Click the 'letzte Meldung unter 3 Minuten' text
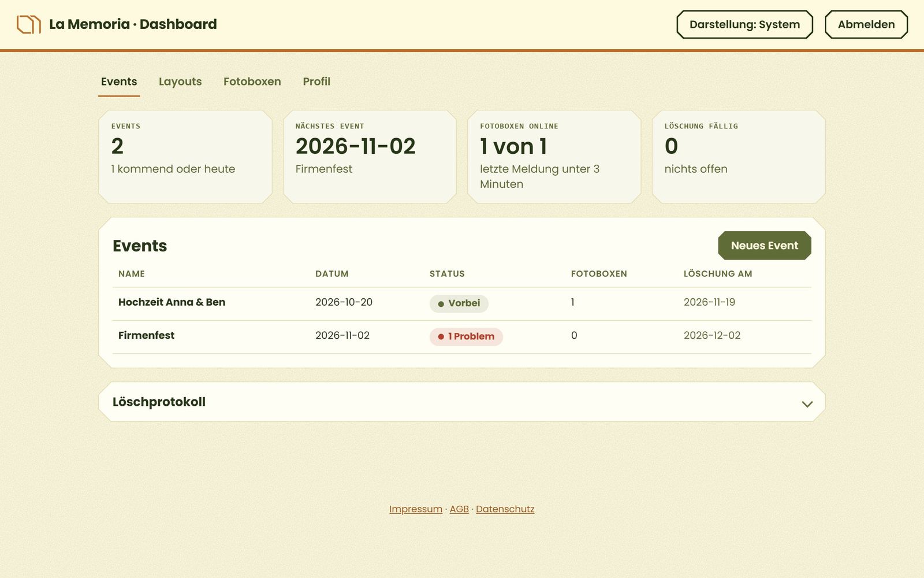 (x=540, y=176)
